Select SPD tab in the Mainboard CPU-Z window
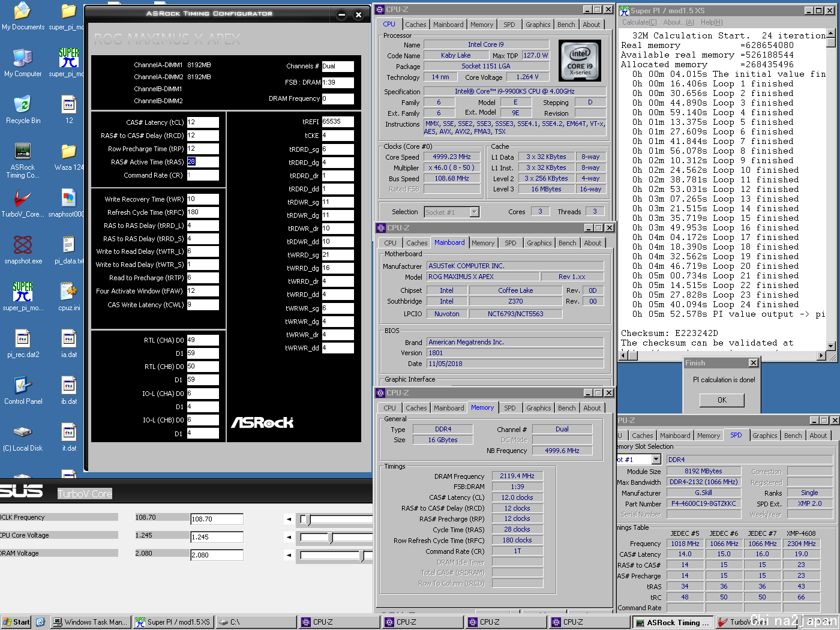The image size is (840, 630). 510,243
